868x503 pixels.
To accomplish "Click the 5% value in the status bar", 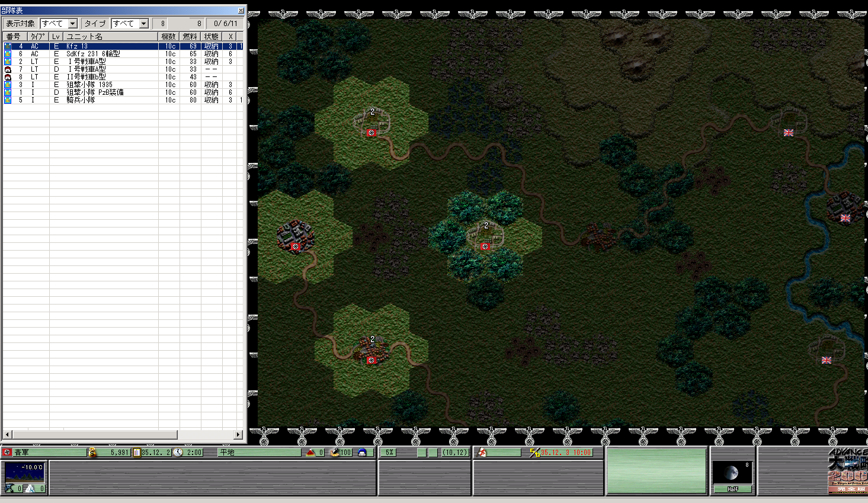I will tap(389, 453).
